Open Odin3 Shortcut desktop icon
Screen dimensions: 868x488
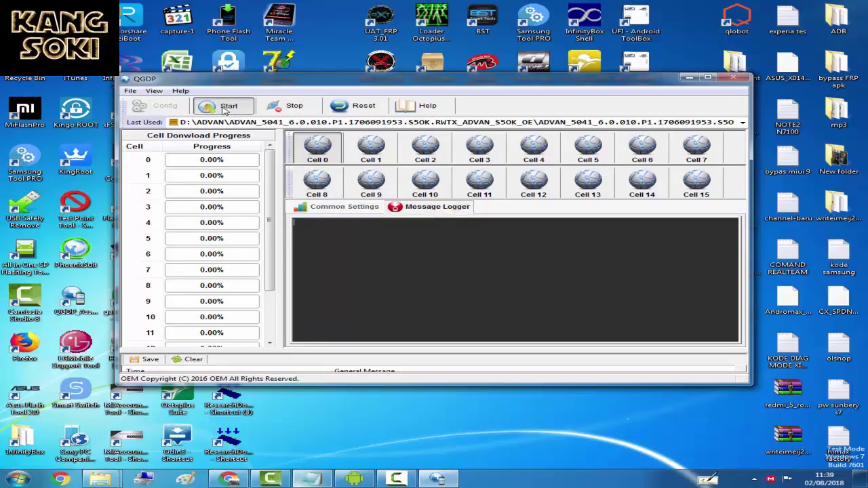click(x=177, y=444)
